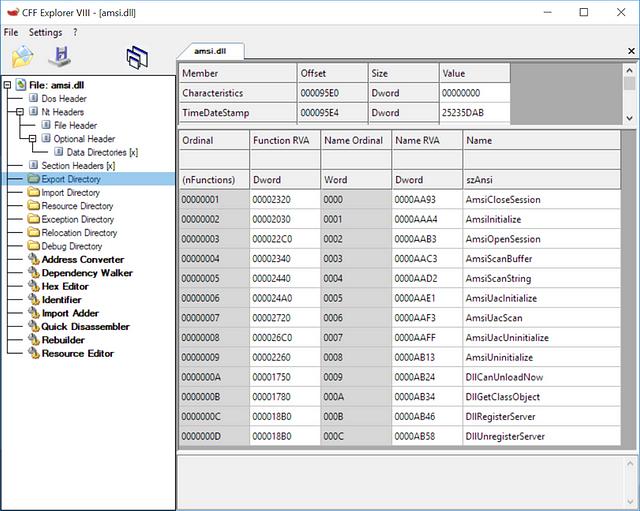Select Hex Editor in the tree
Viewport: 640px width, 511px height.
tap(65, 286)
